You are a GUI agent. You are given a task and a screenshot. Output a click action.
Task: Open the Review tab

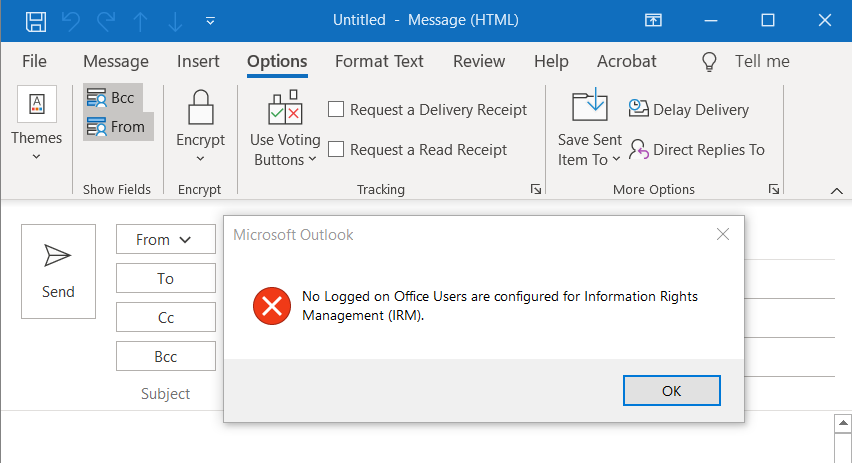479,61
